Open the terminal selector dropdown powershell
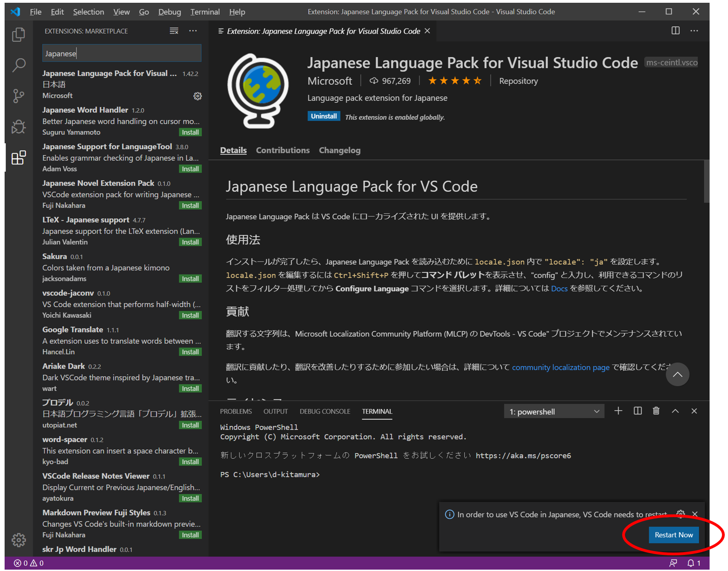Viewport: 728px width, 571px height. pyautogui.click(x=554, y=411)
